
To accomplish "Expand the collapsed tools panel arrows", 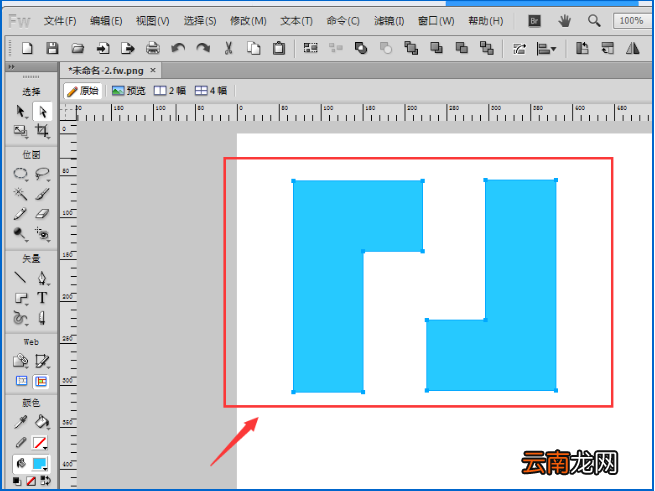I will [x=11, y=66].
